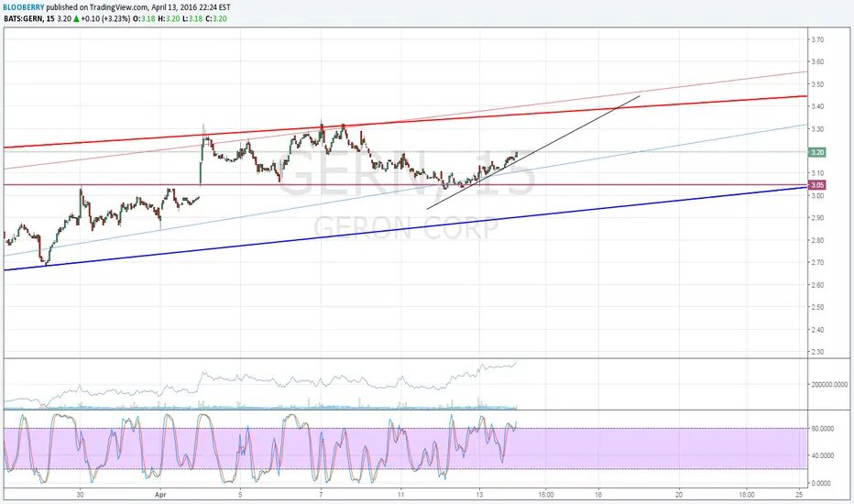The image size is (854, 504).
Task: Click the 0.0000 stochastic axis label
Action: pos(821,483)
